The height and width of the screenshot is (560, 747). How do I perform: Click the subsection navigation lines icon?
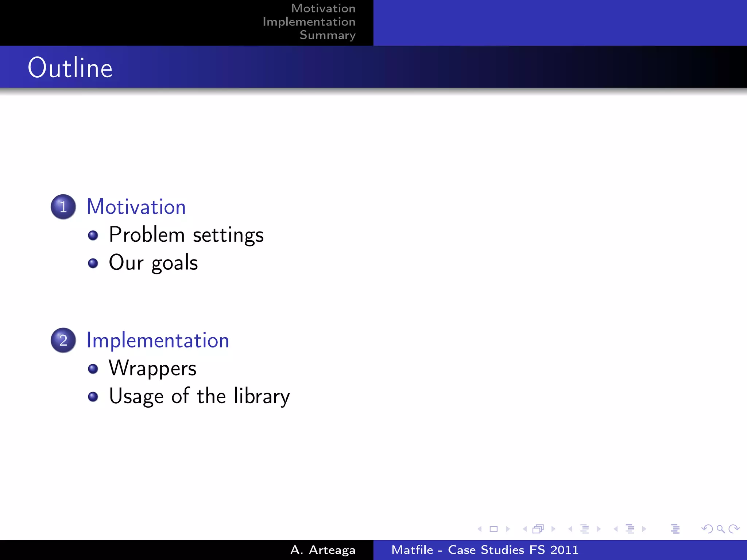click(x=584, y=529)
